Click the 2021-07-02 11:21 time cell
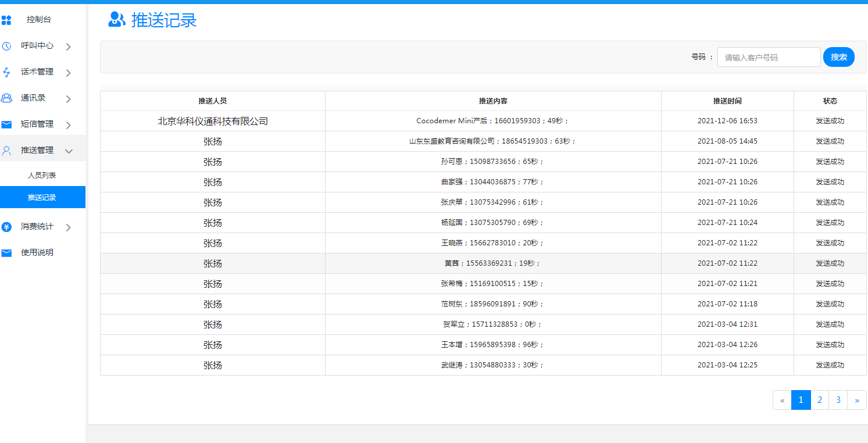The width and height of the screenshot is (868, 443). [x=727, y=284]
